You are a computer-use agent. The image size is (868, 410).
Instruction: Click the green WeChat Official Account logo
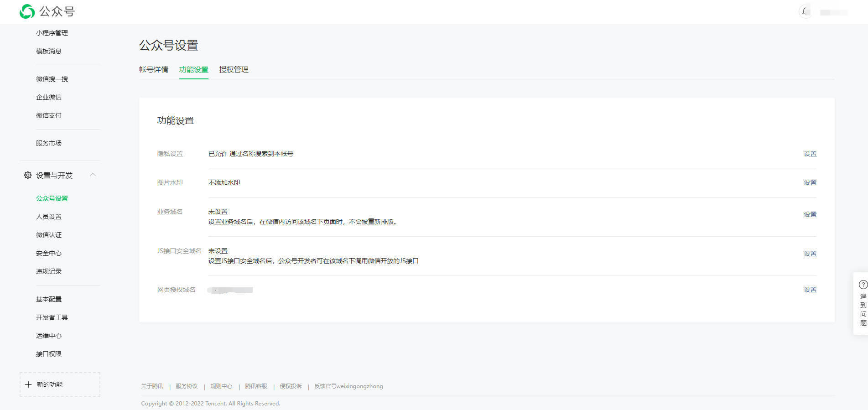click(x=27, y=11)
